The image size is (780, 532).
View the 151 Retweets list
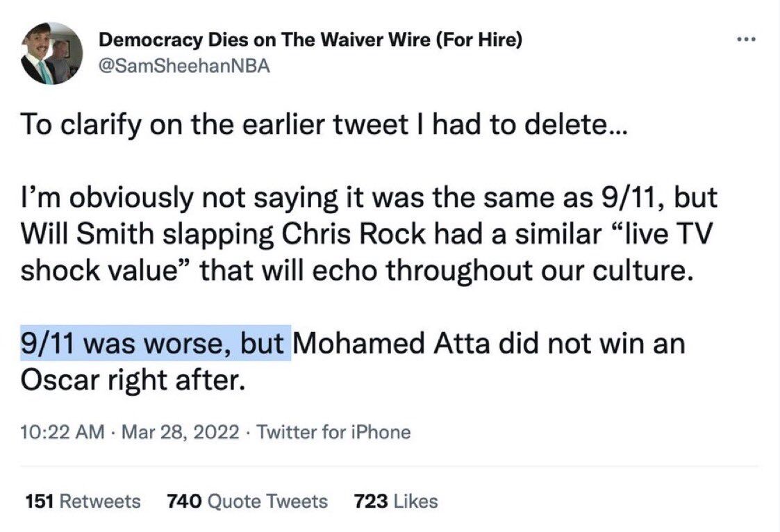(83, 501)
